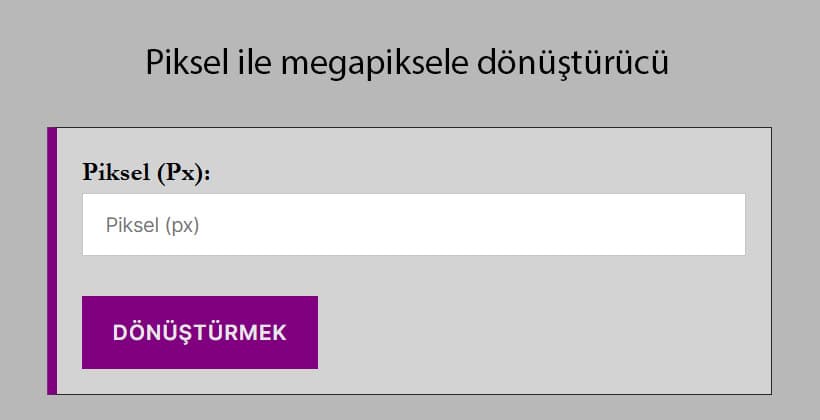The height and width of the screenshot is (420, 820).
Task: Focus the pixel value text box
Action: tap(413, 225)
